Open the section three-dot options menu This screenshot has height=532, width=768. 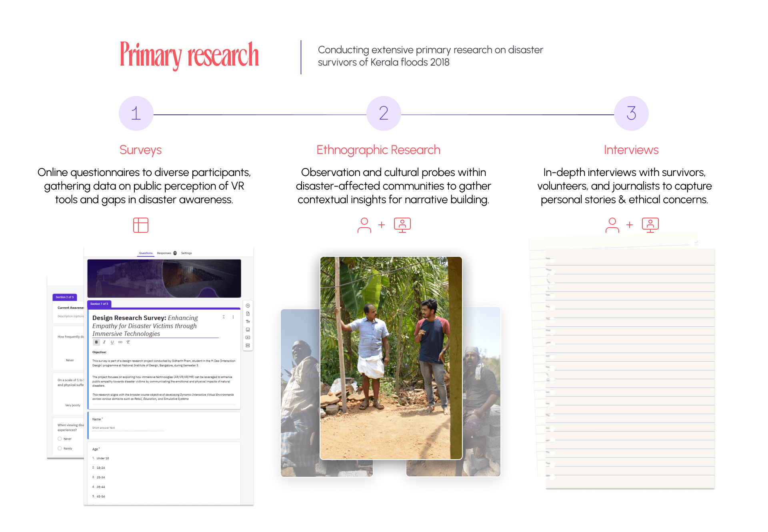point(233,317)
